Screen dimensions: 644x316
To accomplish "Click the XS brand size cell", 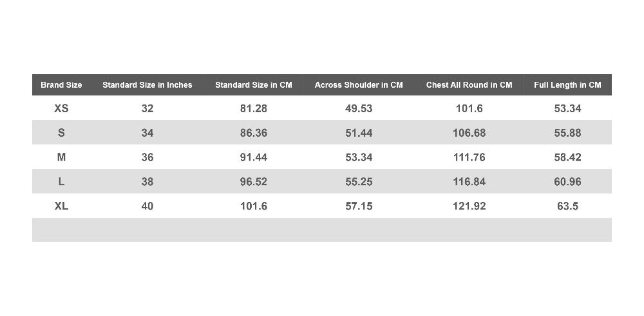I will tap(61, 108).
